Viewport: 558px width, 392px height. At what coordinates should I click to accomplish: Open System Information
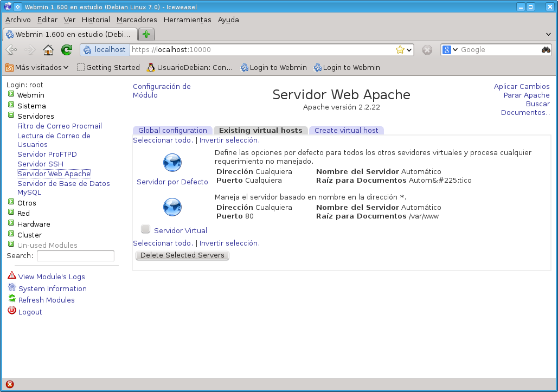[x=52, y=288]
